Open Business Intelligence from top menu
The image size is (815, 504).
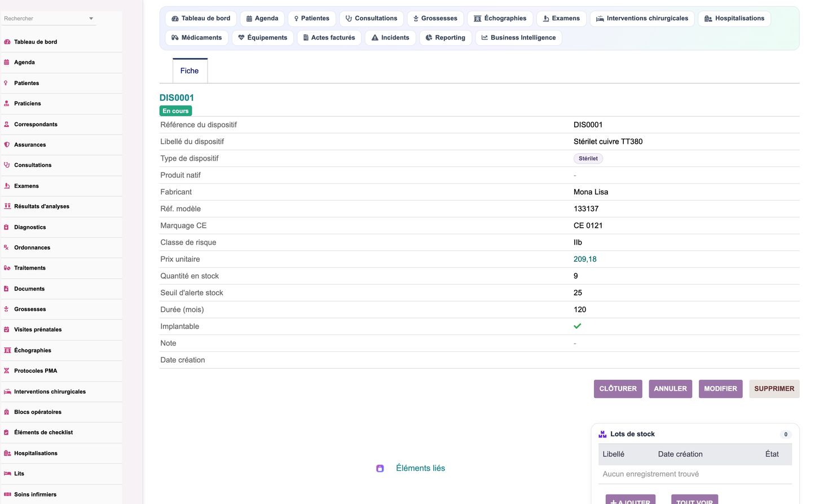[519, 38]
